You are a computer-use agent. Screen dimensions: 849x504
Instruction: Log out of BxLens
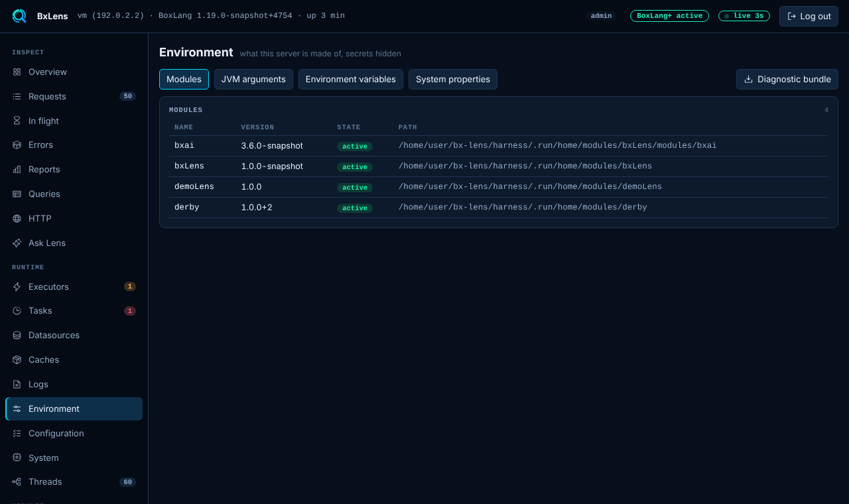809,16
